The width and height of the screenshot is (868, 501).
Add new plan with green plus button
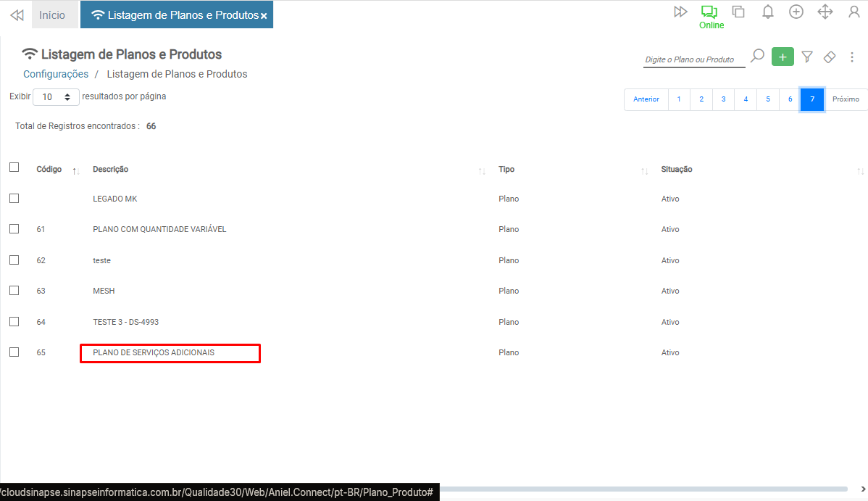pyautogui.click(x=783, y=57)
